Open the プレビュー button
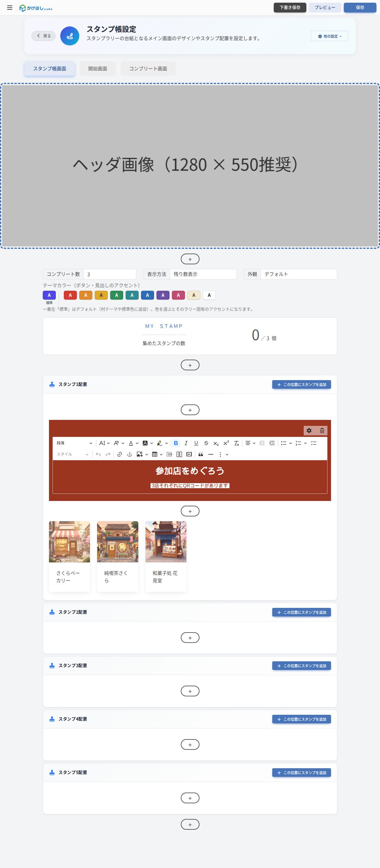This screenshot has width=380, height=868. click(x=325, y=7)
